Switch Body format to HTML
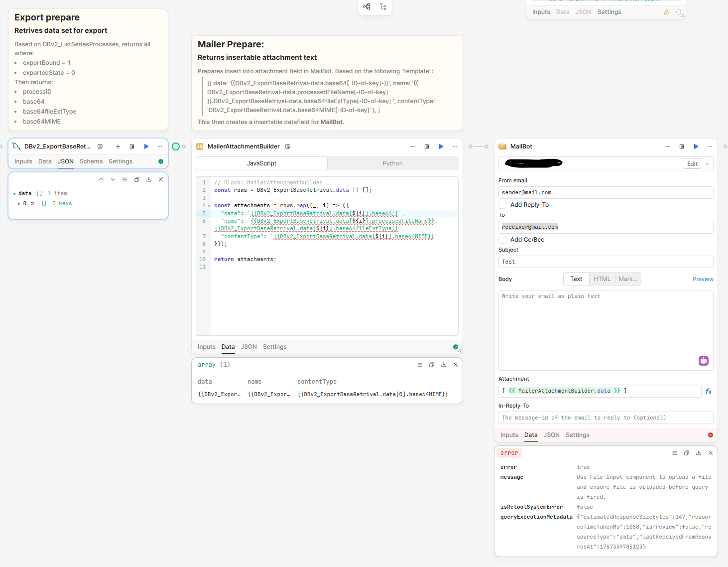 602,279
